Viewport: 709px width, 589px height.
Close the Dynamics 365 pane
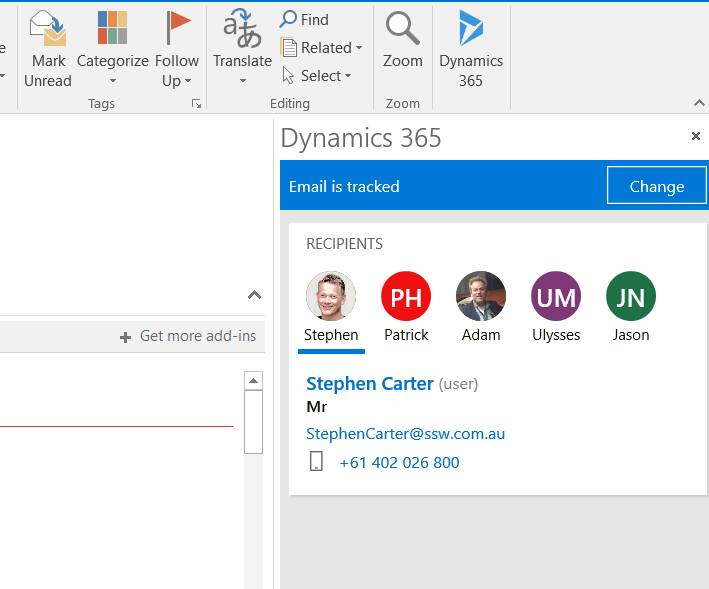pos(696,136)
